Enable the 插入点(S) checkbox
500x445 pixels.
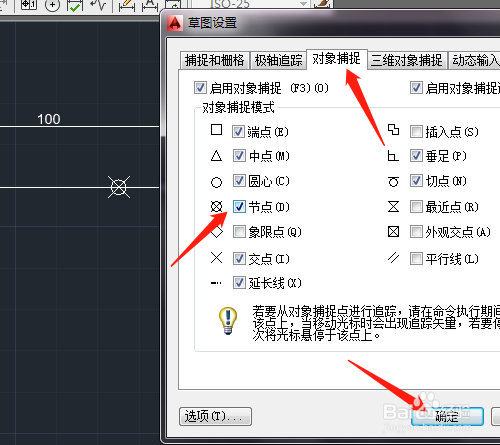point(416,132)
